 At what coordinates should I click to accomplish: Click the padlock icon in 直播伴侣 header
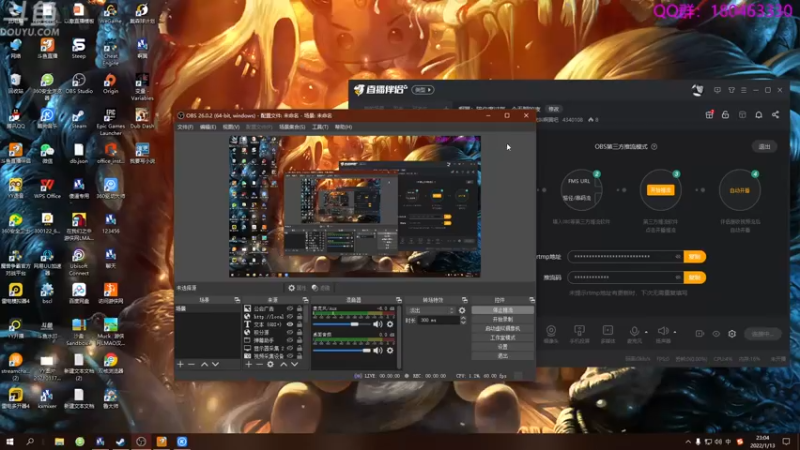726,115
